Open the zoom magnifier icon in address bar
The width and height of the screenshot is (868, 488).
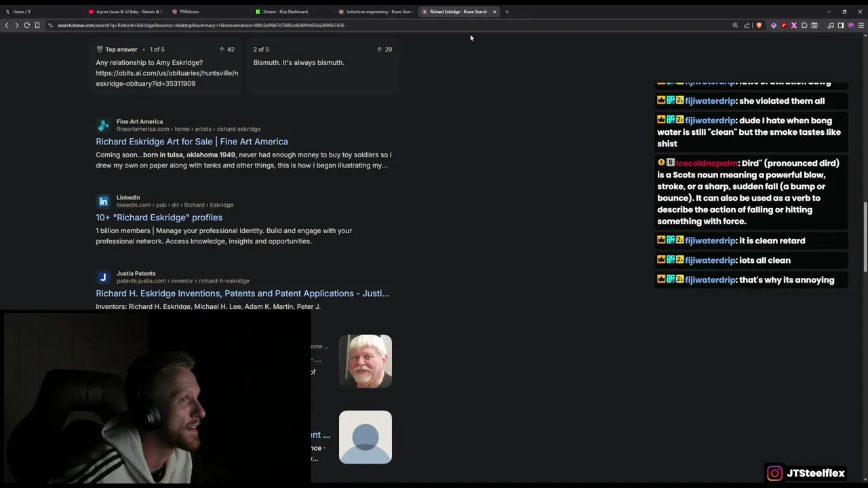[x=735, y=25]
